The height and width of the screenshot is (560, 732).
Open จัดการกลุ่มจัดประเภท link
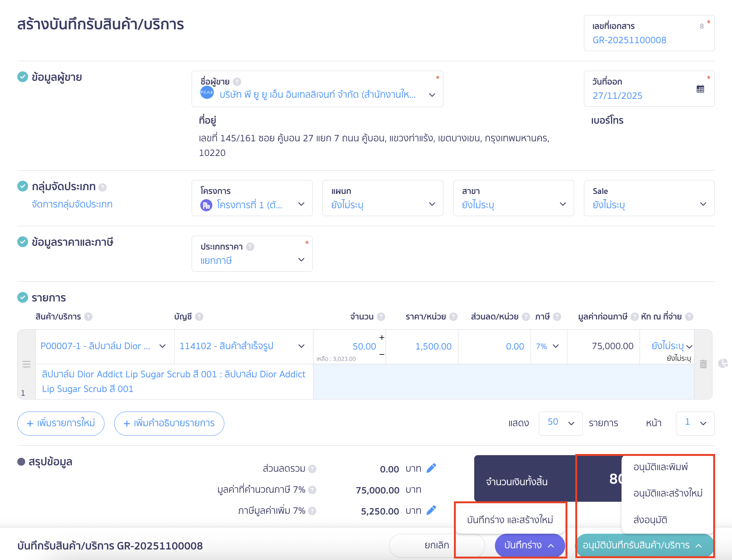pos(72,204)
